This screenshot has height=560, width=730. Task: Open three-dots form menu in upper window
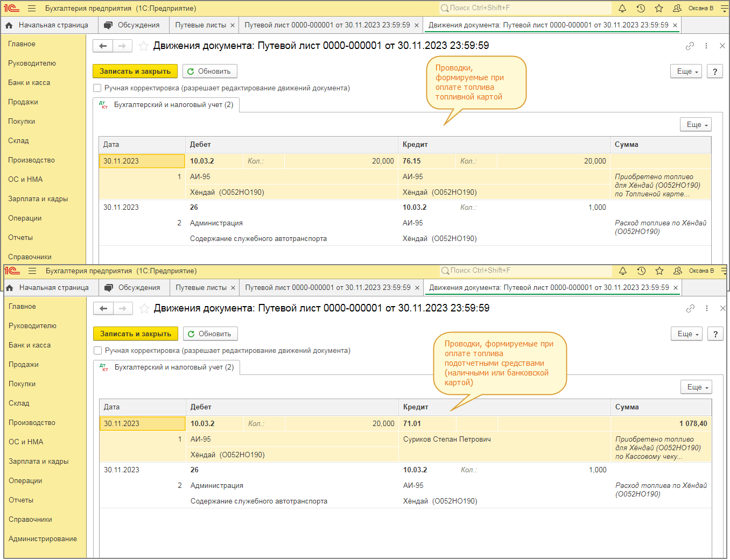click(x=706, y=46)
